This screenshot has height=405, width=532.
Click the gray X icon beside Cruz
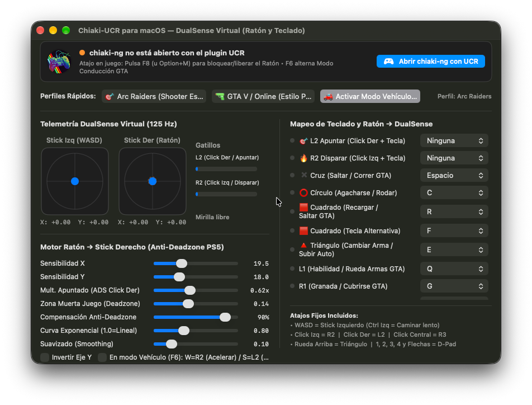tap(304, 175)
